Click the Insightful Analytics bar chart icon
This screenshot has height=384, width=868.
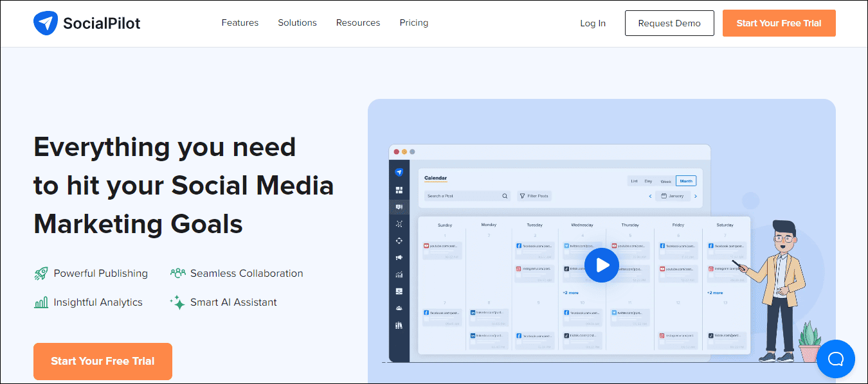[41, 302]
